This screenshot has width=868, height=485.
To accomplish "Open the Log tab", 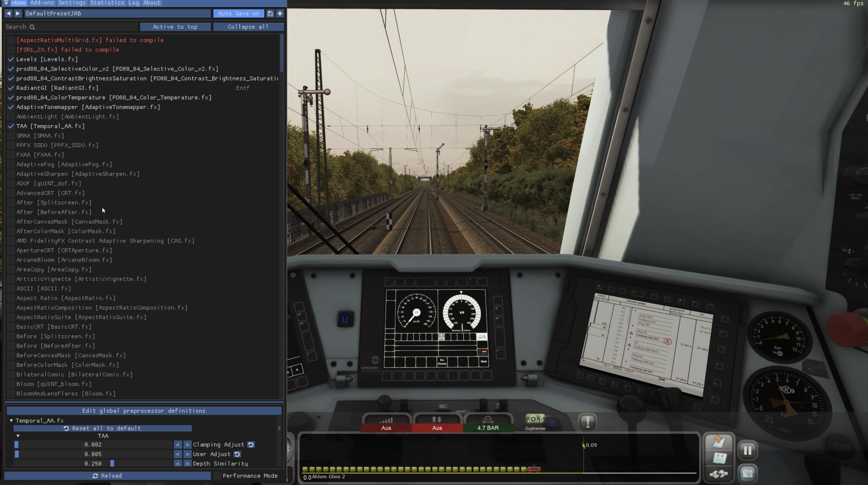I will (x=134, y=3).
